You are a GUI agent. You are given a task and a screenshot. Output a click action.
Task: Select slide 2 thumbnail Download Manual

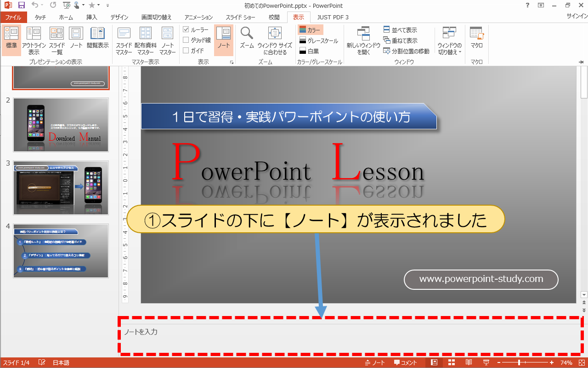click(61, 125)
